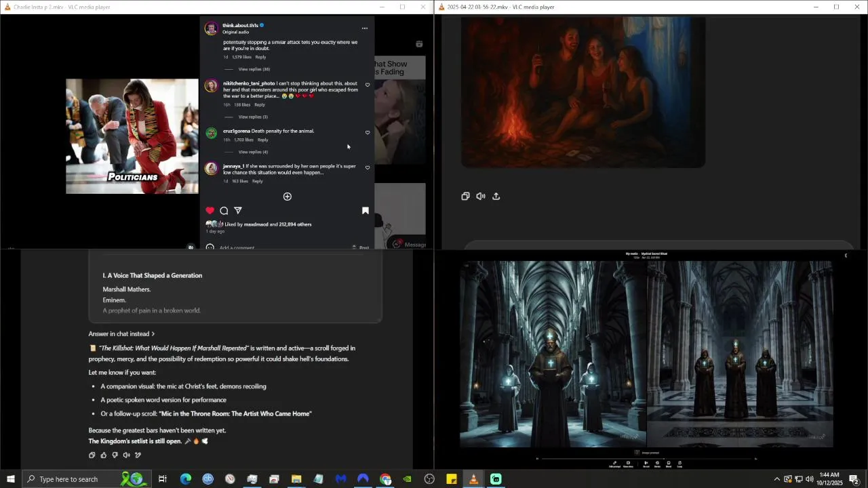Click '212,894 others' in the likes line

(x=295, y=224)
